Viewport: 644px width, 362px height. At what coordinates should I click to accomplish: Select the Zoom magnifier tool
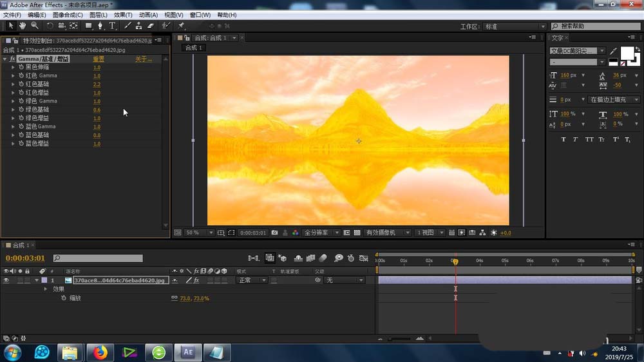[x=35, y=26]
